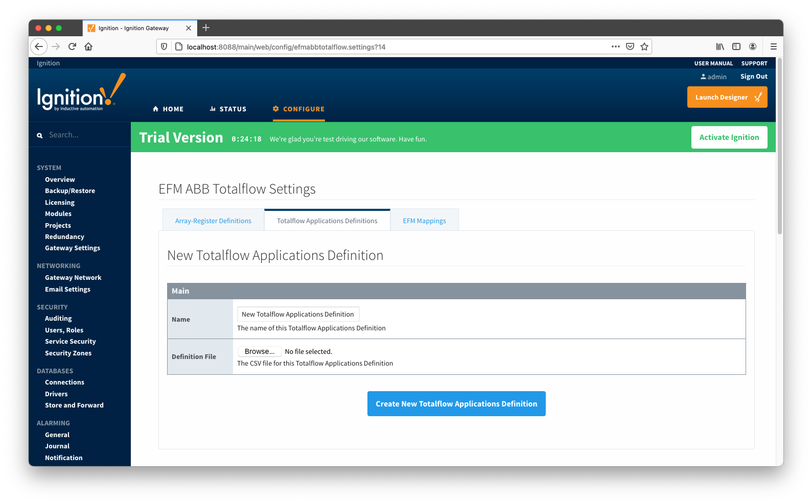The image size is (812, 504).
Task: Open Users, Roles page
Action: click(x=64, y=330)
